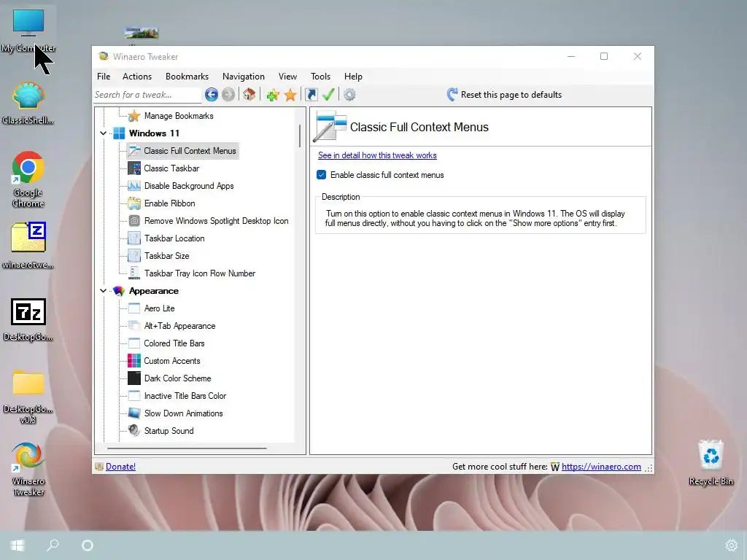Open the orange Bookmarks star icon

tap(290, 95)
